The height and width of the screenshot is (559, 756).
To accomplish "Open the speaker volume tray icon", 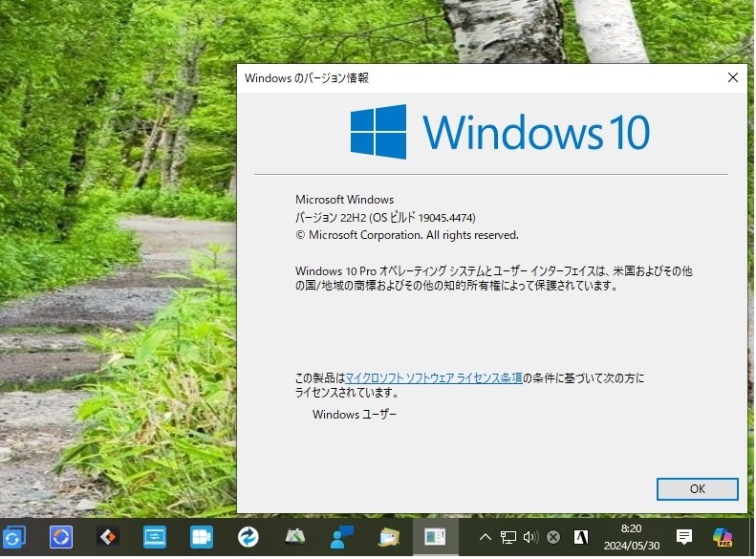I will (530, 537).
